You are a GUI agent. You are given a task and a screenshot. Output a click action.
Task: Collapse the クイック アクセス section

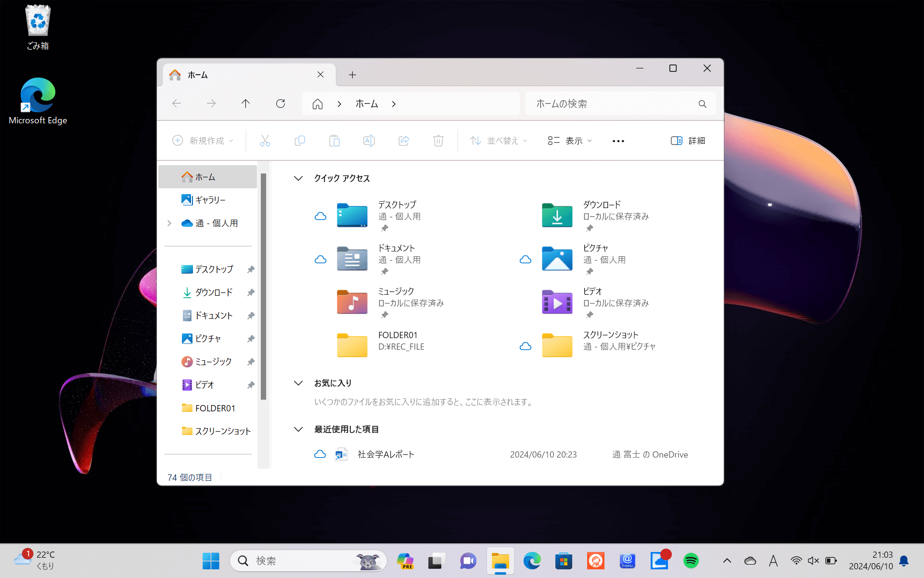coord(298,178)
